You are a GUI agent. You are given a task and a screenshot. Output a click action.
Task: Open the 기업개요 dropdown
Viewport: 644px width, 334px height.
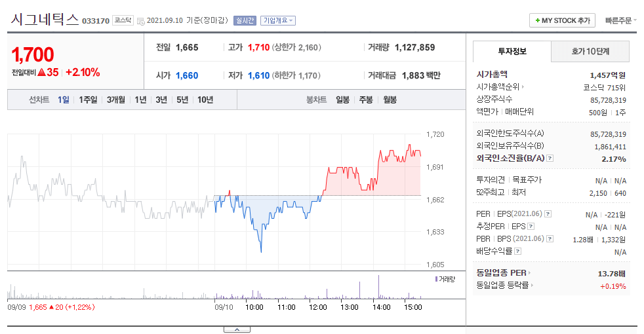coord(278,20)
